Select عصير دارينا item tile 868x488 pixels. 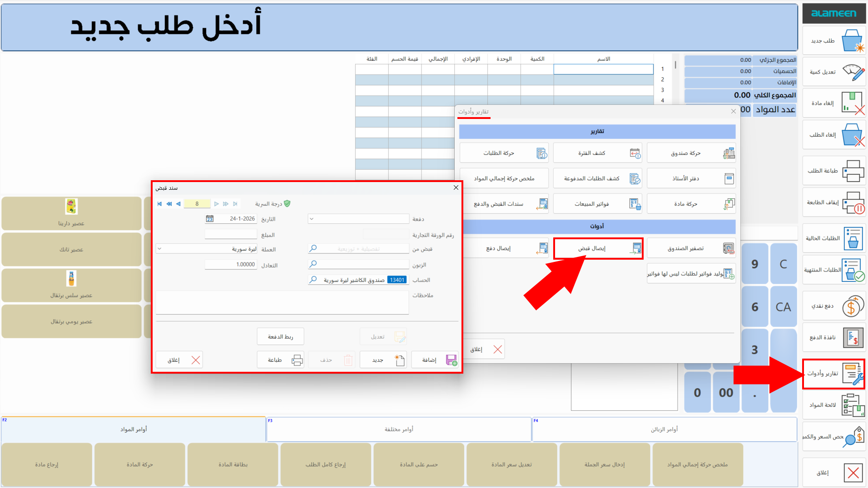(71, 213)
